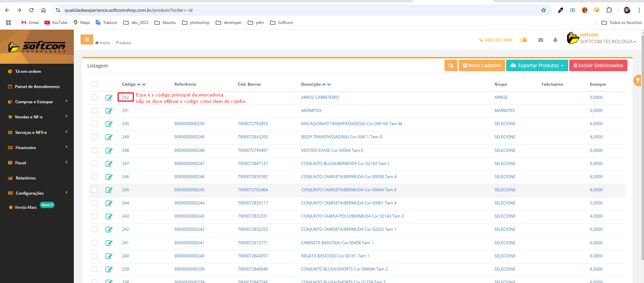Open Painel de Atendimento in sidebar

click(x=37, y=87)
